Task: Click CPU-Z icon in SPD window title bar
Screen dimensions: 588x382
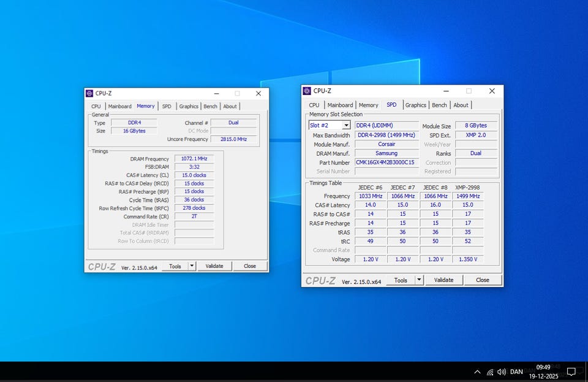Action: pos(307,91)
